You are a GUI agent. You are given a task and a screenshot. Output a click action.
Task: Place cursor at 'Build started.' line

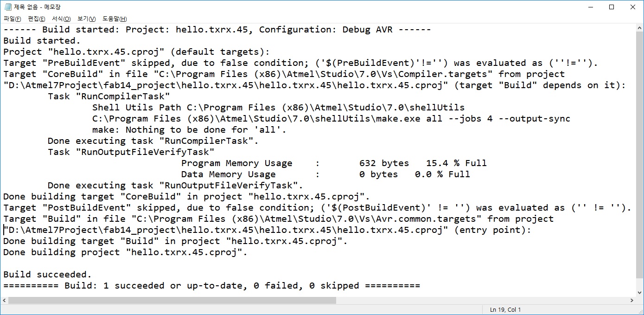(42, 41)
